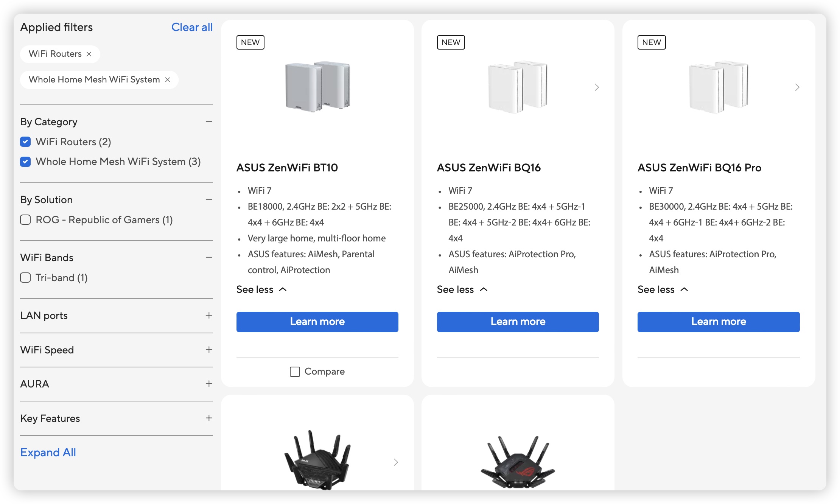Select the BE30000 spec line on BQ16 Pro
The width and height of the screenshot is (840, 504).
(x=721, y=222)
